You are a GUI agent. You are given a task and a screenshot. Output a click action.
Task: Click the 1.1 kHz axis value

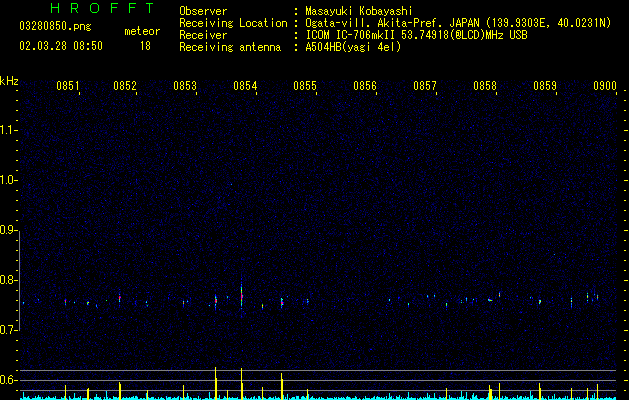click(x=9, y=130)
